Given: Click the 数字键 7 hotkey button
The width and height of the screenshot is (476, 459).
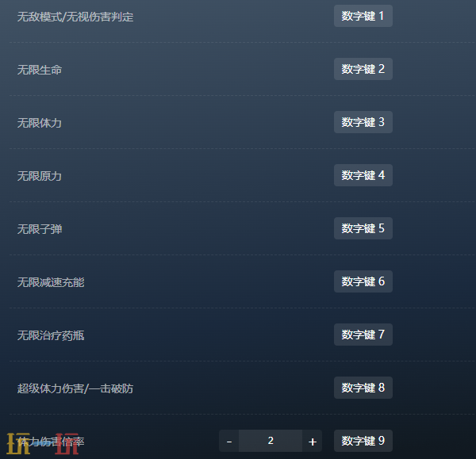Looking at the screenshot, I should (363, 335).
